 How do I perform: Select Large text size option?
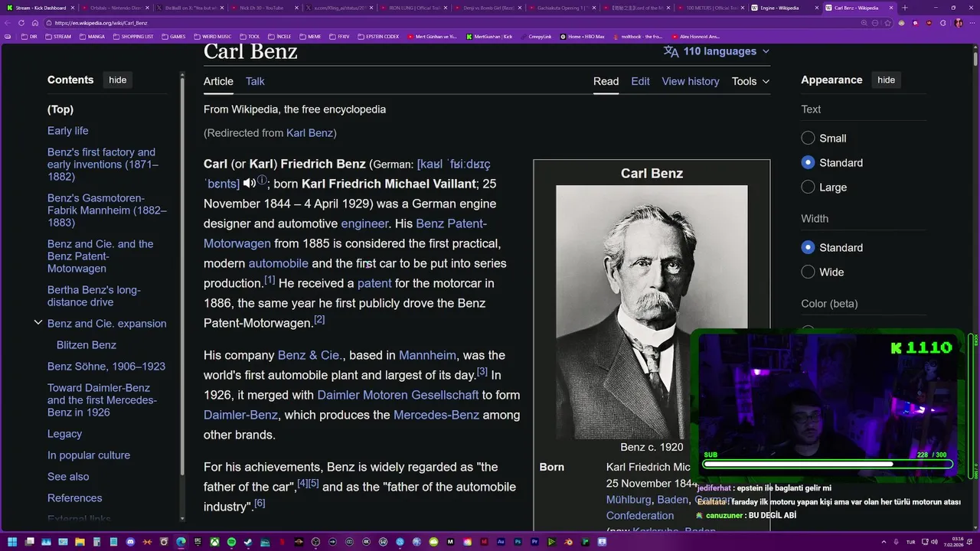point(808,187)
